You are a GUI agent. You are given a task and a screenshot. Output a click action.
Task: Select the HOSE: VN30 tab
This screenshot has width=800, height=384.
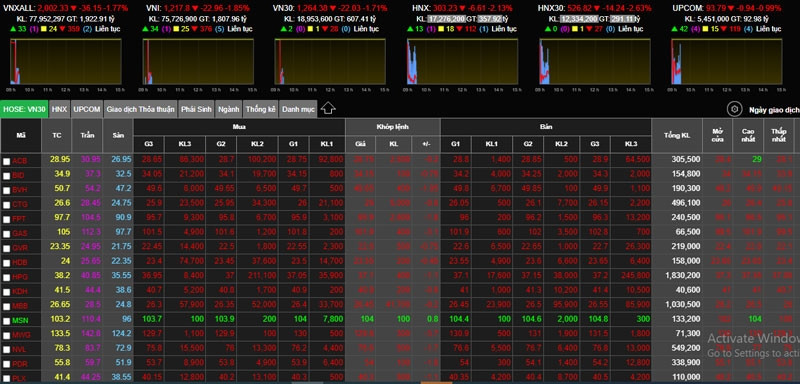24,109
